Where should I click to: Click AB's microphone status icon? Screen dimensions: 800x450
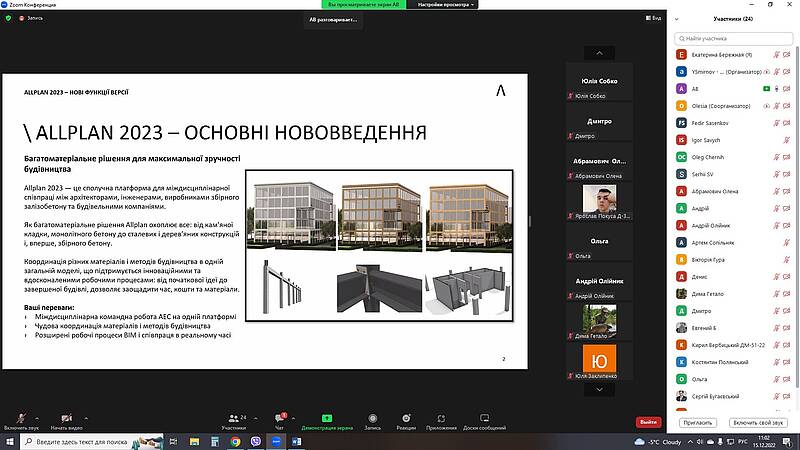777,89
